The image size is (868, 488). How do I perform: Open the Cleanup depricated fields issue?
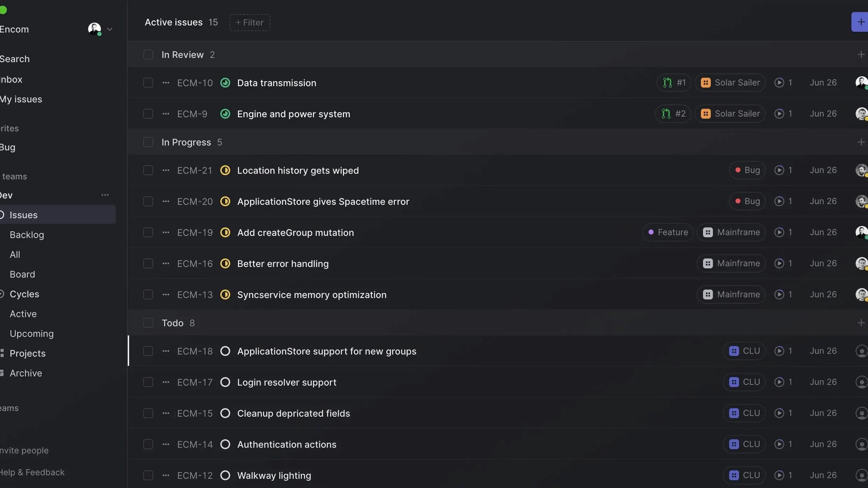pos(293,413)
